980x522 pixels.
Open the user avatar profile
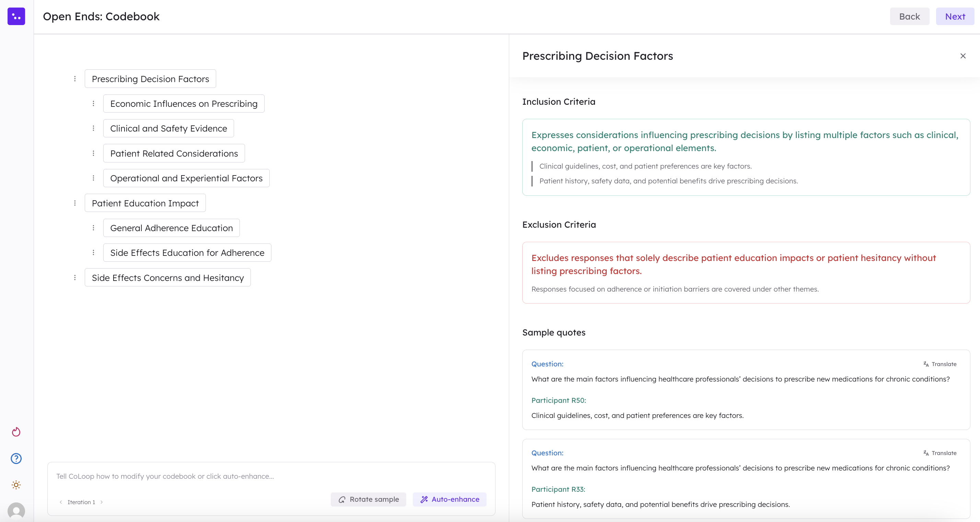tap(16, 511)
